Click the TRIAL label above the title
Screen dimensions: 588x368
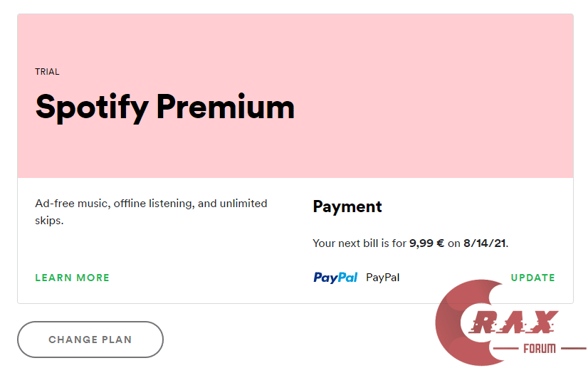47,72
